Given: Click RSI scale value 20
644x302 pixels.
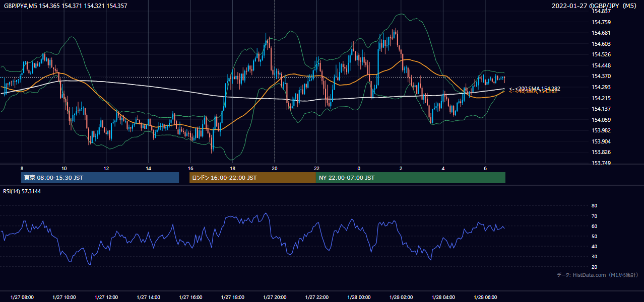Looking at the screenshot, I should click(595, 267).
